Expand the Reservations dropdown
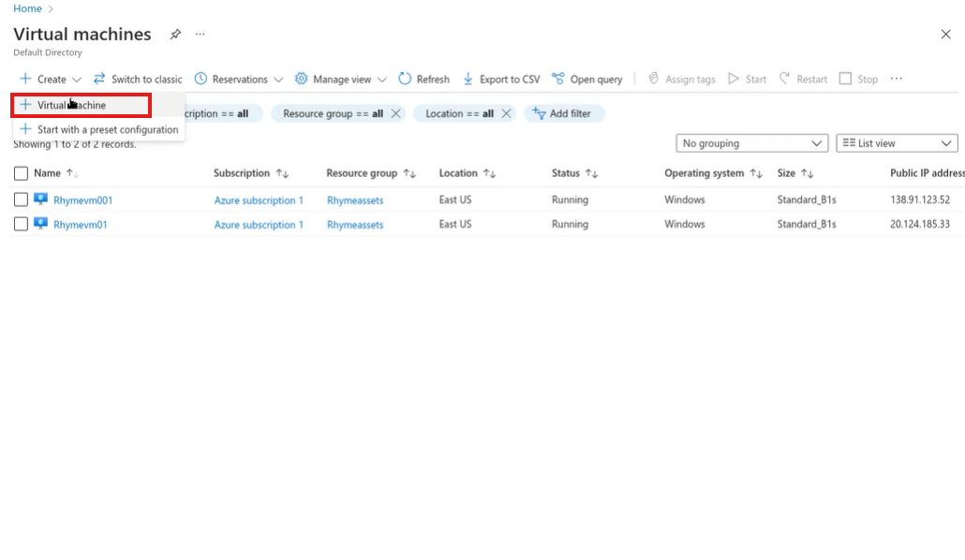The width and height of the screenshot is (965, 560). [x=239, y=79]
